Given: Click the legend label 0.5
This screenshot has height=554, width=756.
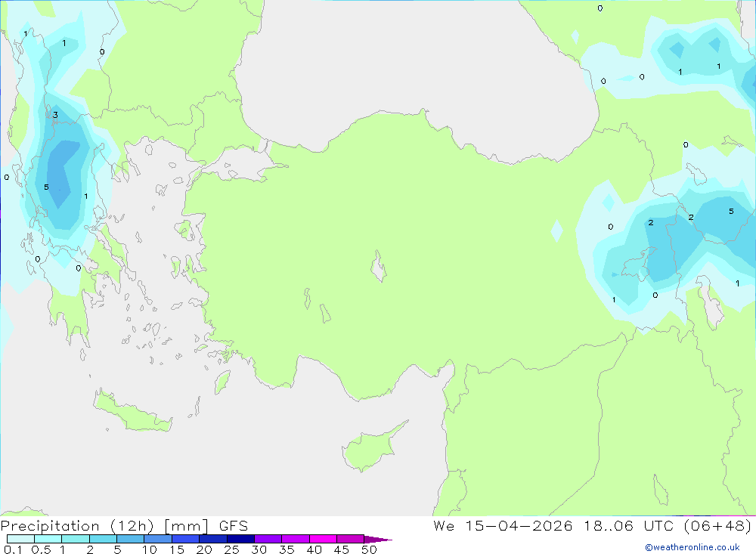Looking at the screenshot, I should point(41,549).
